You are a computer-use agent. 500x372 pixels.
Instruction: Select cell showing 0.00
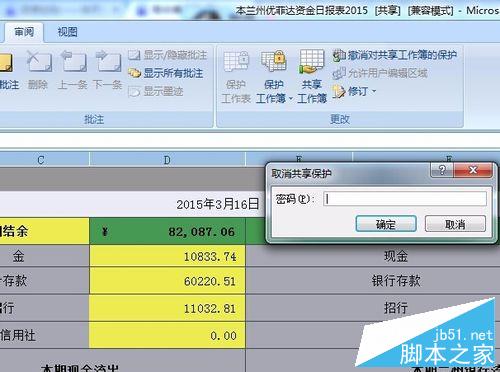point(167,336)
